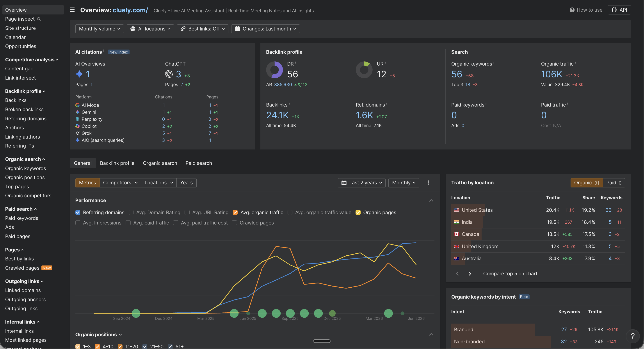Click the Page inspect search icon
The height and width of the screenshot is (349, 644).
(39, 19)
